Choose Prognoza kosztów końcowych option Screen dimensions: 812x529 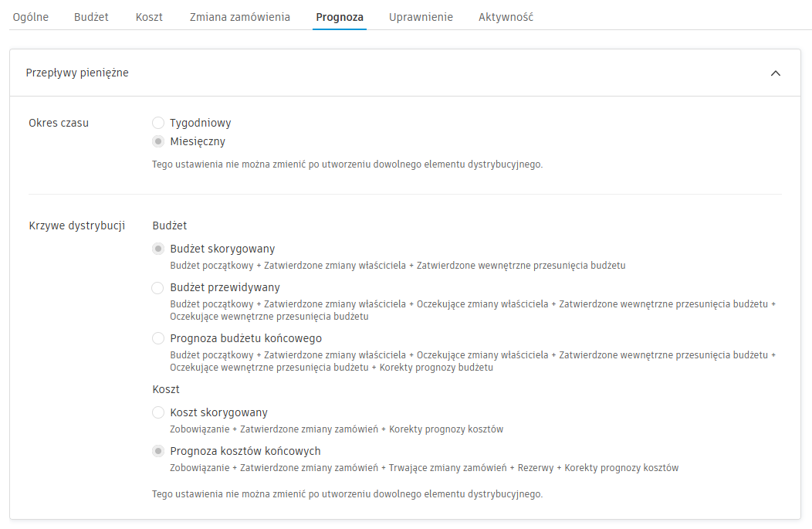pyautogui.click(x=158, y=451)
